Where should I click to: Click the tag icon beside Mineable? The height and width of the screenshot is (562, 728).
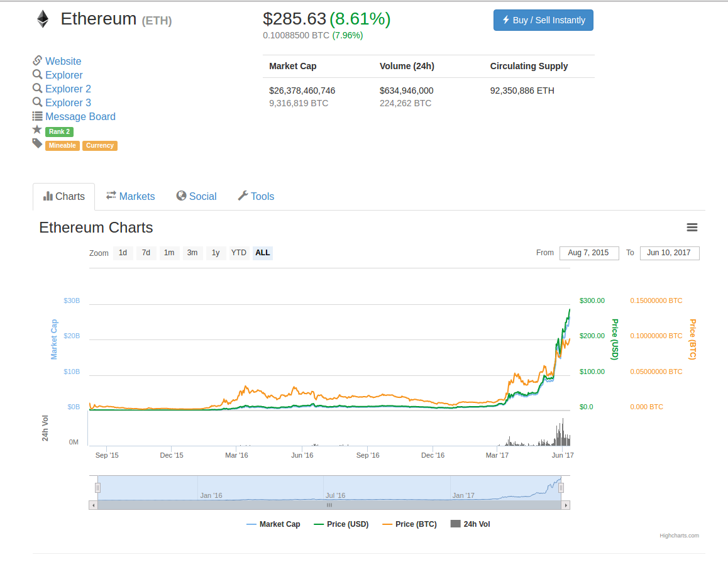37,144
